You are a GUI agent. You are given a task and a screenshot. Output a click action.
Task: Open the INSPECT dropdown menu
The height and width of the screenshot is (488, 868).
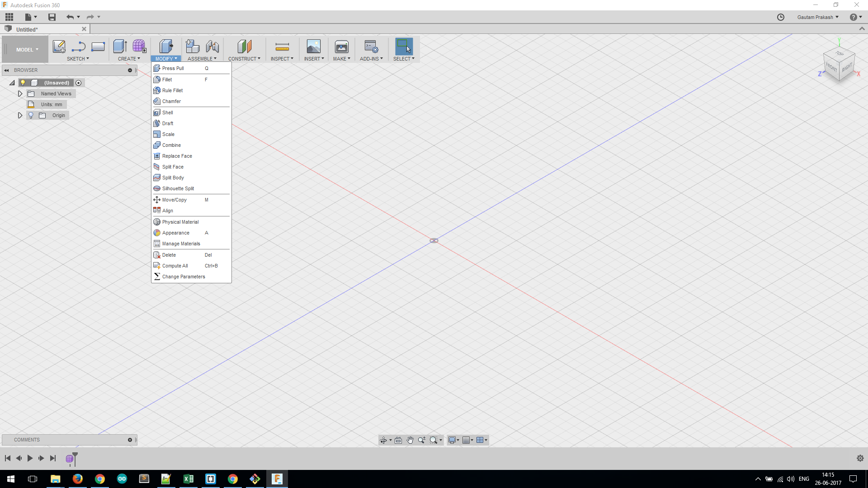[x=282, y=59]
